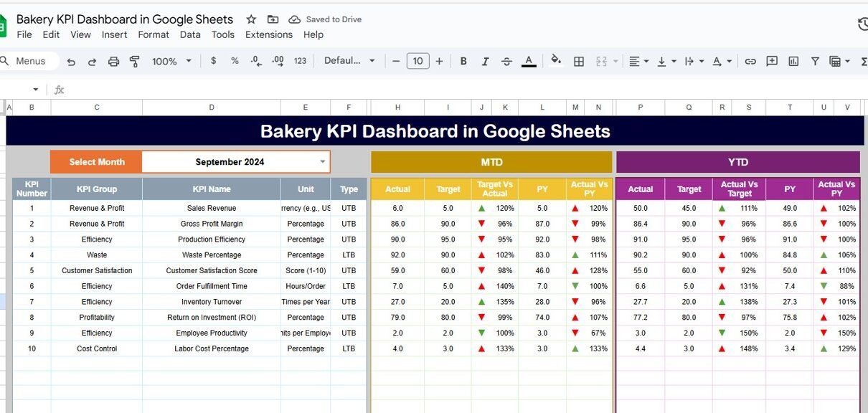
Task: Click the Undo arrow icon
Action: pos(71,62)
